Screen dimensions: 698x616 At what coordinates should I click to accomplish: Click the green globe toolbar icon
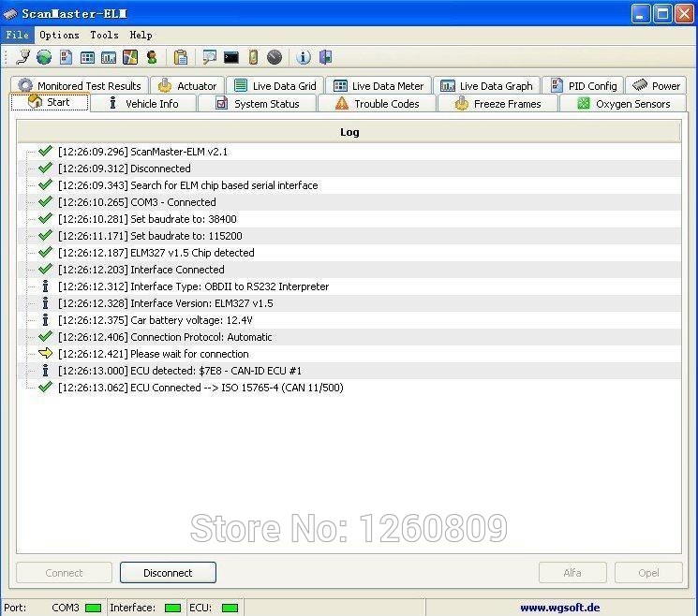(x=44, y=58)
